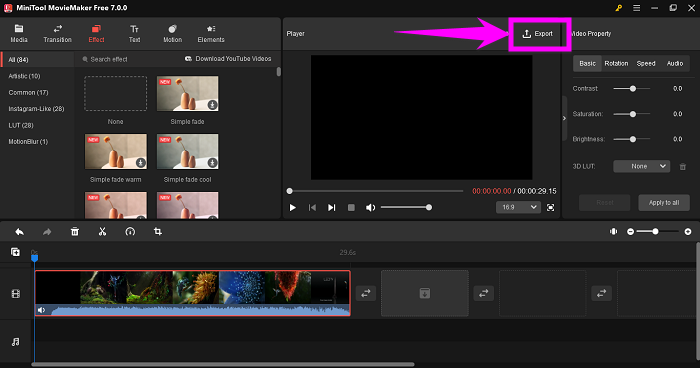Open the Media tab
The height and width of the screenshot is (368, 700).
pyautogui.click(x=19, y=34)
